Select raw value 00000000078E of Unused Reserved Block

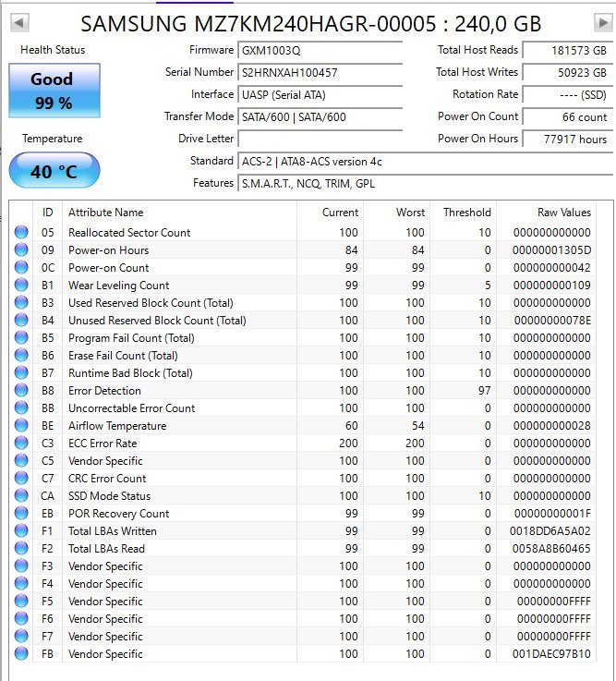coord(552,321)
